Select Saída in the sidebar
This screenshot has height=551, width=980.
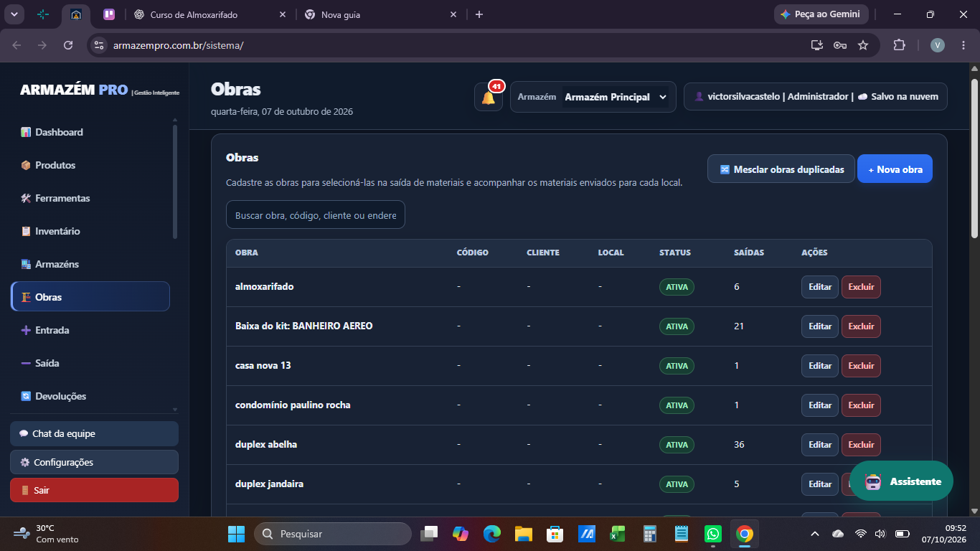point(90,363)
